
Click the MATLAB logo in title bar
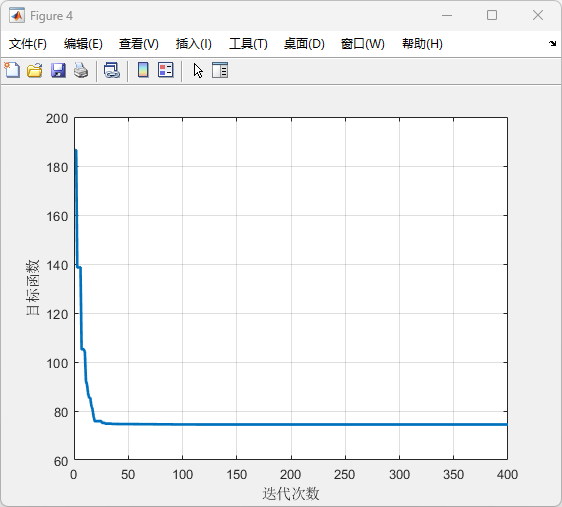coord(17,16)
